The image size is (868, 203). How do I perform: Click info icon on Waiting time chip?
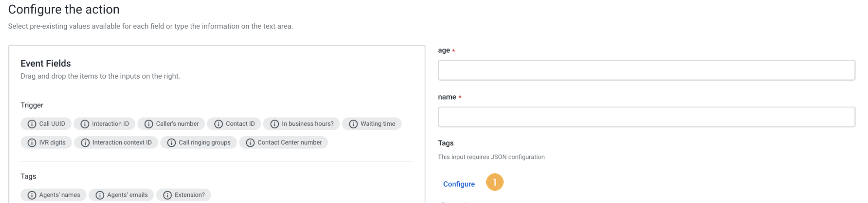(x=353, y=124)
